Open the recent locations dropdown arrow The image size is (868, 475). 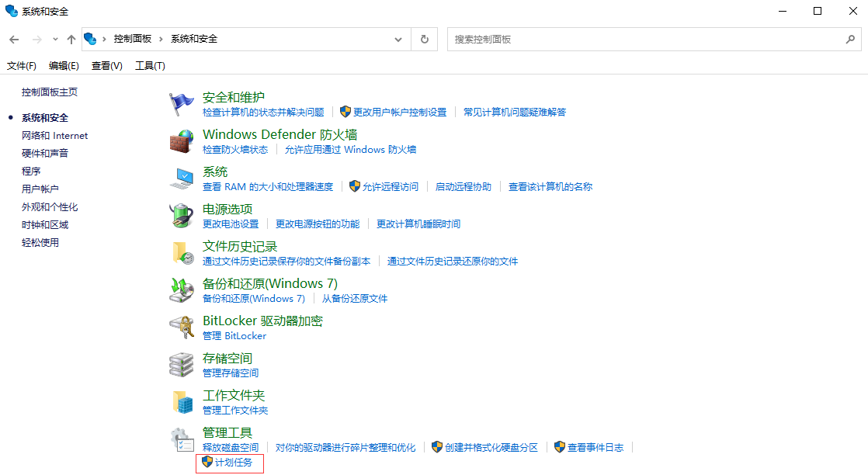coord(55,40)
